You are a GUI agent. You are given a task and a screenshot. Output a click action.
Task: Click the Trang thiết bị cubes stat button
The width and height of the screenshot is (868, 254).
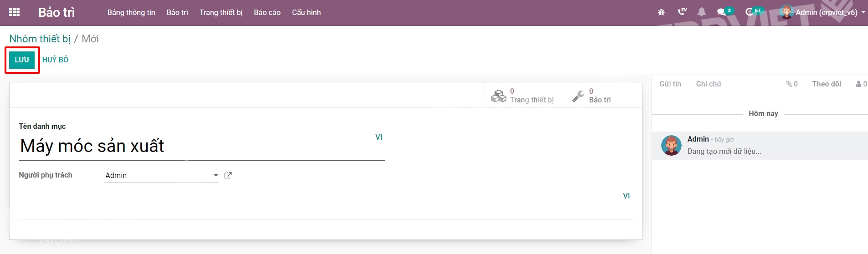click(523, 95)
